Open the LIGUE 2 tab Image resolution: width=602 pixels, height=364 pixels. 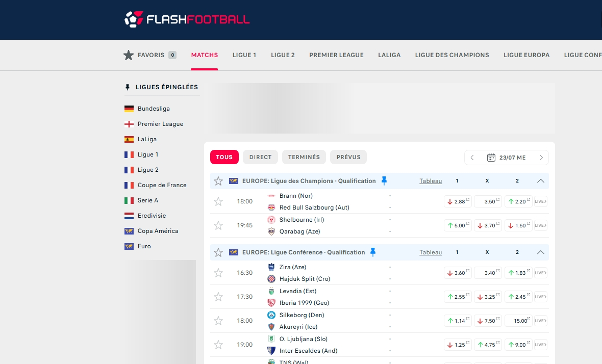click(283, 55)
